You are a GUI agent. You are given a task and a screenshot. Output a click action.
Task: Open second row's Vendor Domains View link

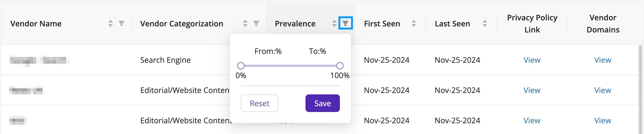603,90
